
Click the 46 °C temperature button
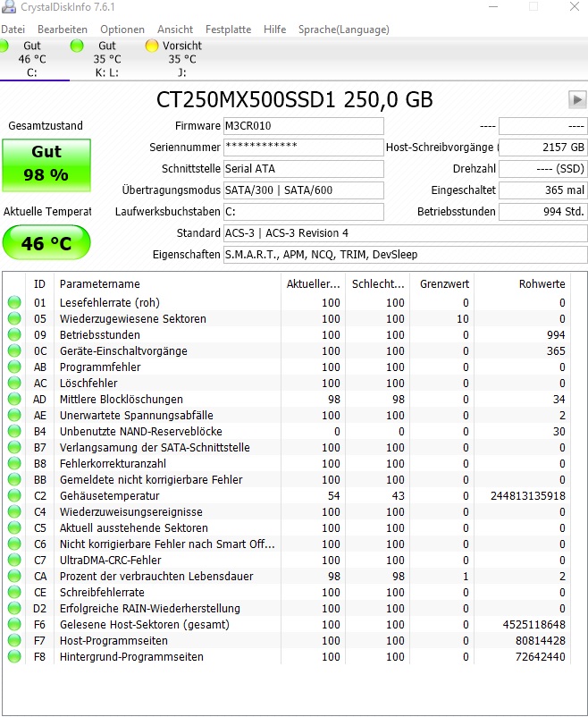click(46, 243)
